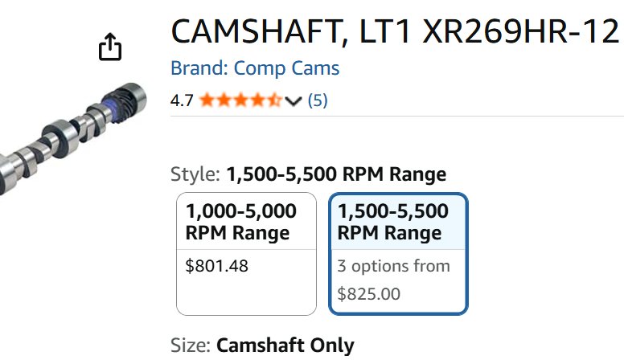Click the "Size: Camshaft Only" label

pos(262,346)
